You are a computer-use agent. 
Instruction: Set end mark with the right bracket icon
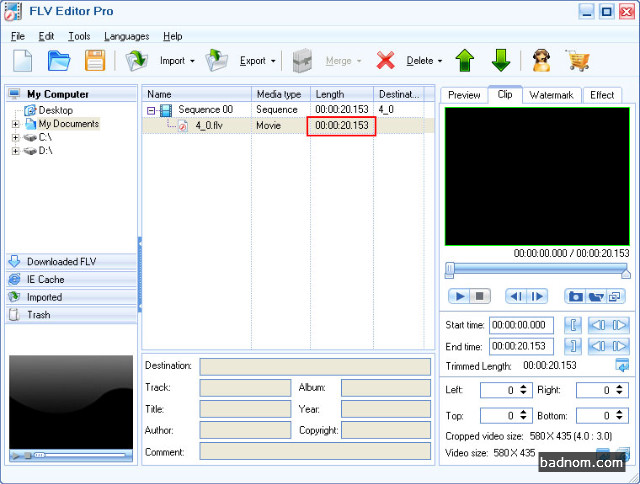(x=573, y=346)
